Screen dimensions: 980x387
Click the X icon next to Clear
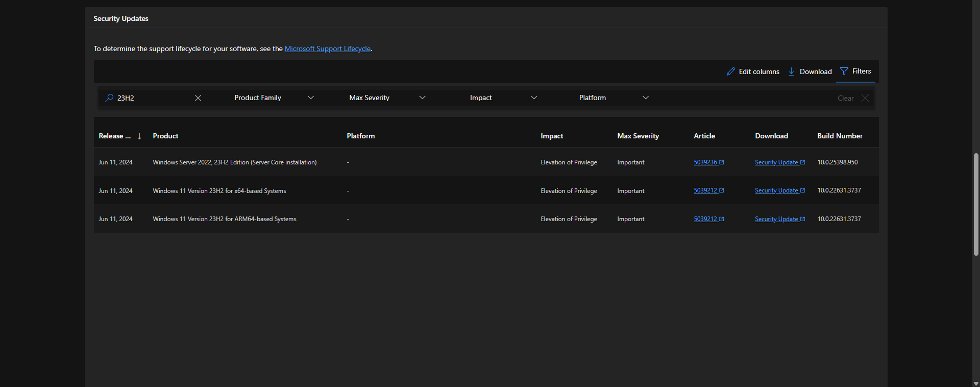point(865,98)
